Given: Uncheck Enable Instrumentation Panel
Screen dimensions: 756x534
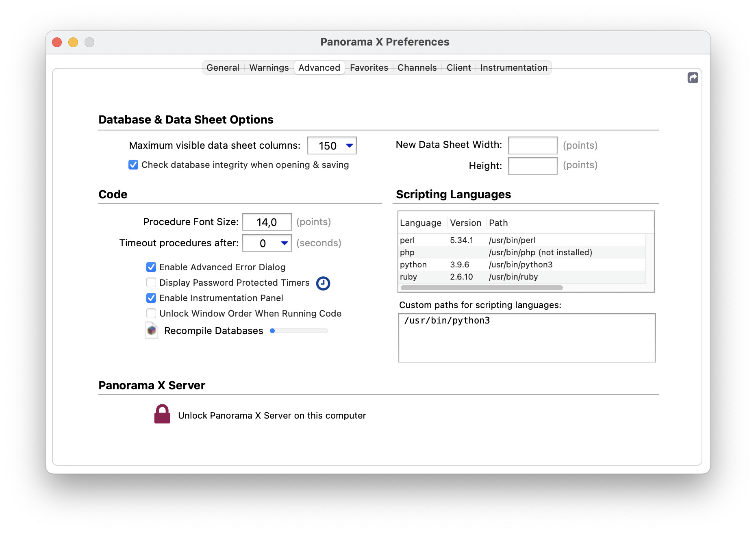Looking at the screenshot, I should tap(151, 298).
